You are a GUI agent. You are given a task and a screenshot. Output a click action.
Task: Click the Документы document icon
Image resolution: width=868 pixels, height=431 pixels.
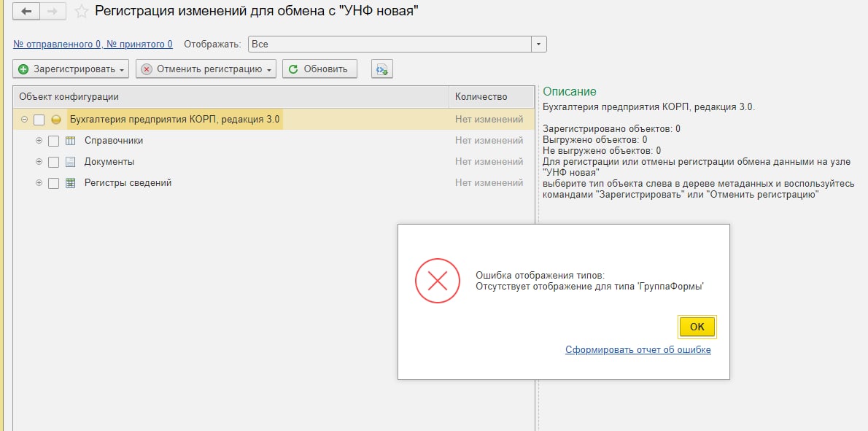tap(70, 162)
